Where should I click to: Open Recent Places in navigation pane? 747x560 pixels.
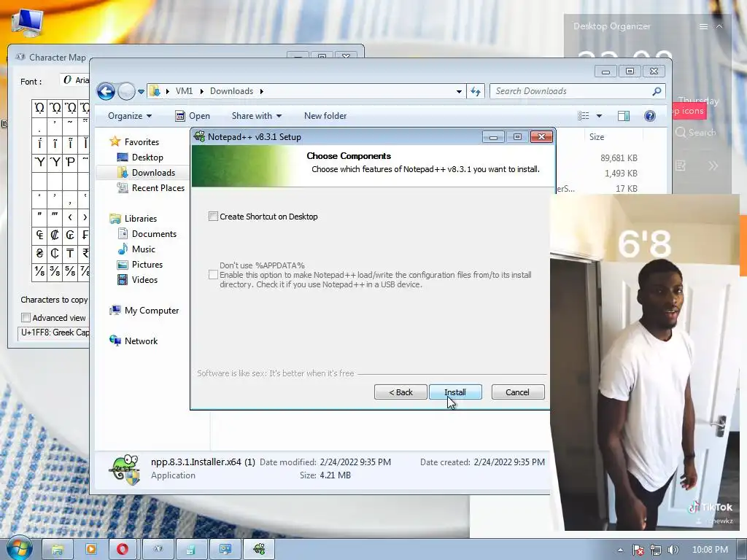pyautogui.click(x=158, y=187)
